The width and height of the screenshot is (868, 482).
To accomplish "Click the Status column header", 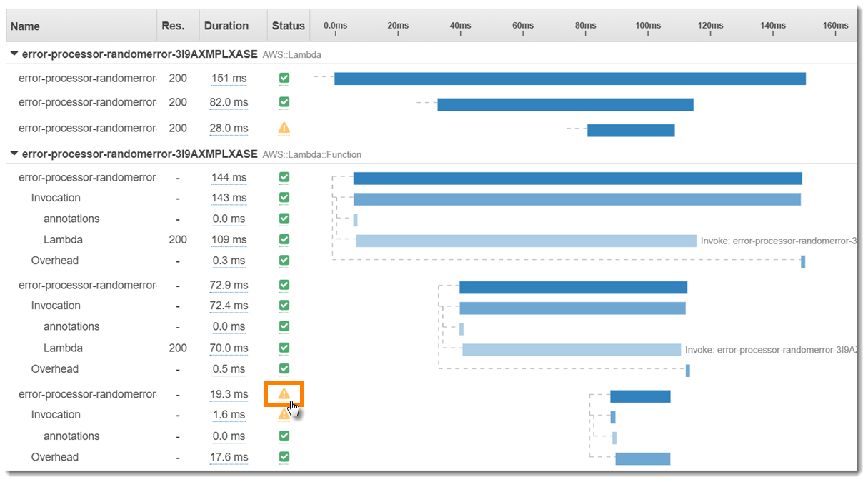I will tap(289, 26).
